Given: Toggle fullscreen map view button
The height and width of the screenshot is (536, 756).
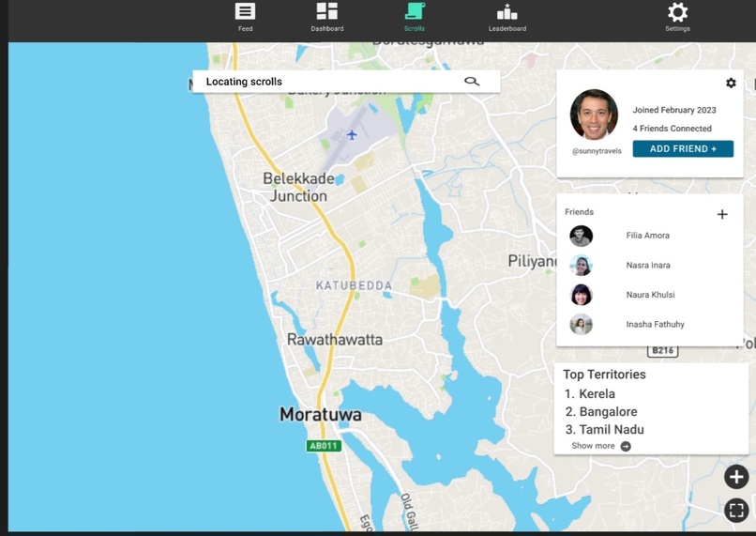Looking at the screenshot, I should [736, 510].
